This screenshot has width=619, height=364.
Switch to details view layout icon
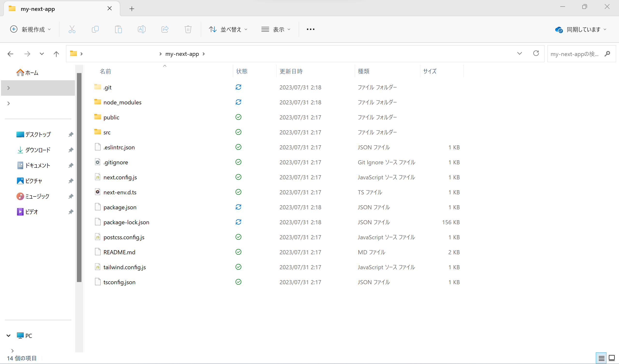601,358
